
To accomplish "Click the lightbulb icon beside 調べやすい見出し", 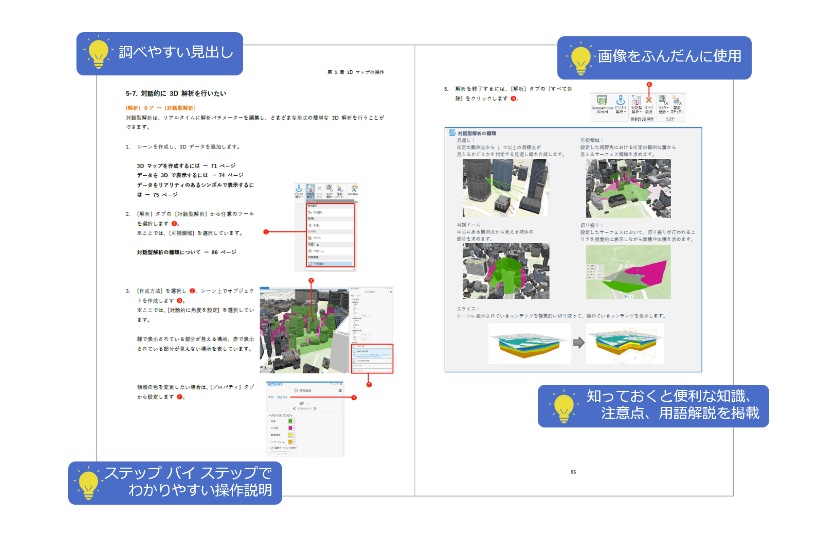I will point(98,52).
